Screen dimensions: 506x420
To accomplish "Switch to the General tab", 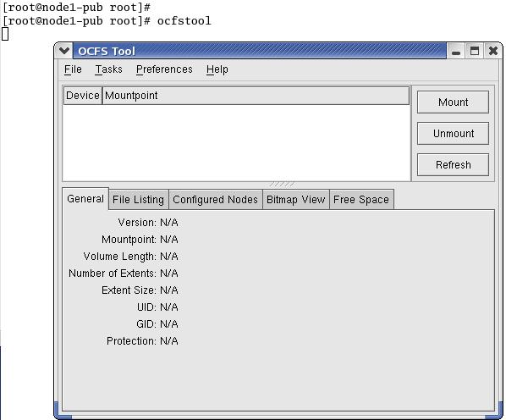I will (85, 198).
